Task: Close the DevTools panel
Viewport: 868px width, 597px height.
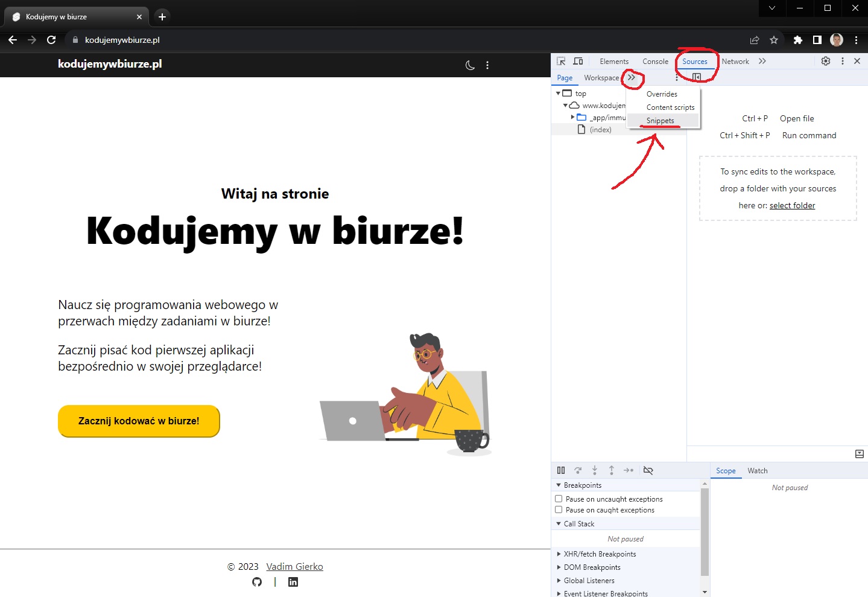Action: (857, 61)
